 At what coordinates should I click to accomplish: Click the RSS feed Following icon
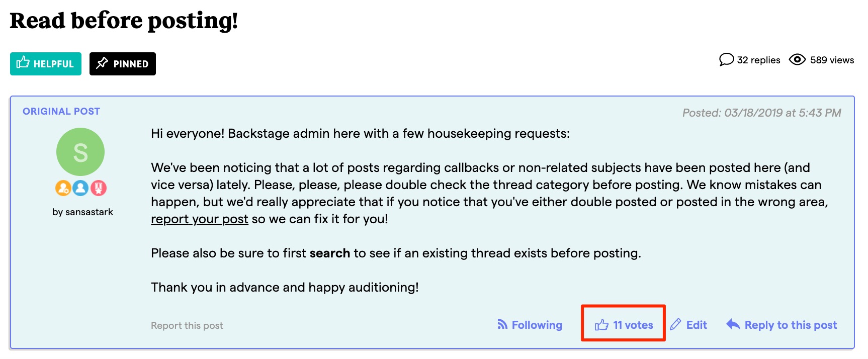coord(502,324)
